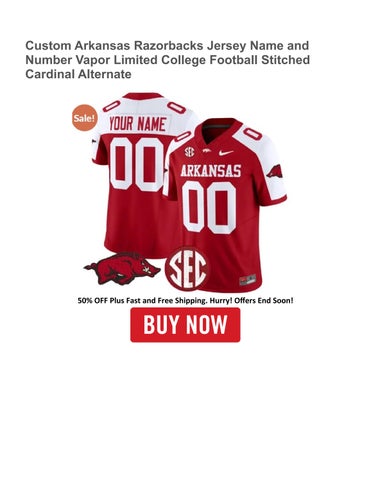Click the 00 number on front jersey
The width and height of the screenshot is (371, 480).
tap(209, 207)
